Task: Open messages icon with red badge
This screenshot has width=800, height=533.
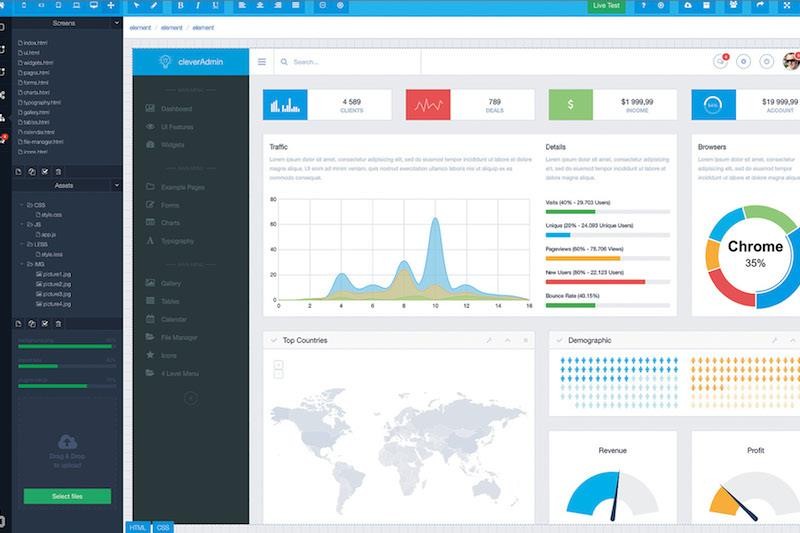Action: tap(720, 62)
